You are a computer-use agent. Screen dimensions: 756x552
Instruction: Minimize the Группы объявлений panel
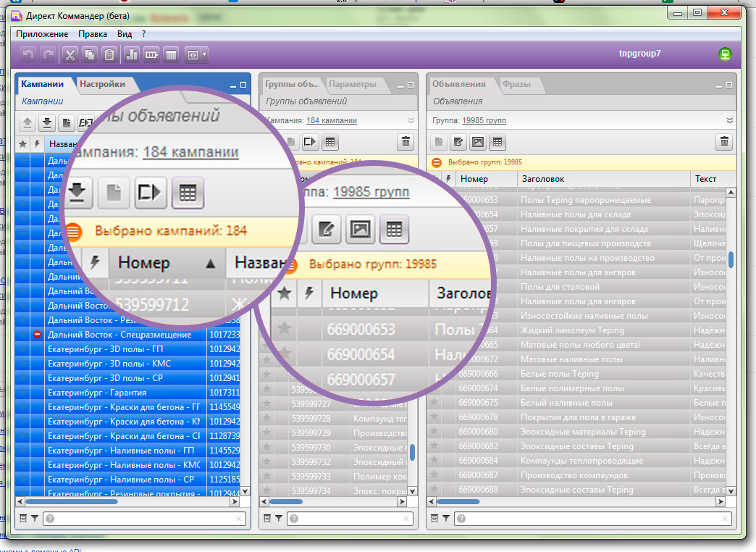(x=400, y=85)
